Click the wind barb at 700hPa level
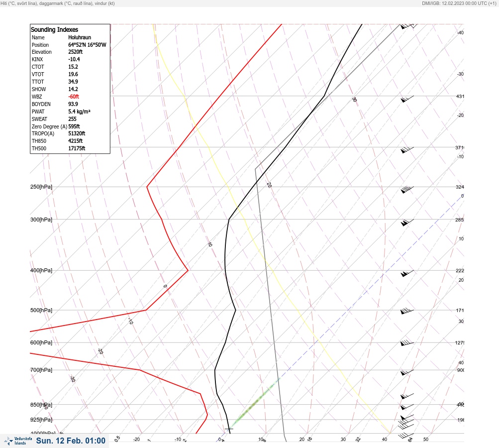 407,372
